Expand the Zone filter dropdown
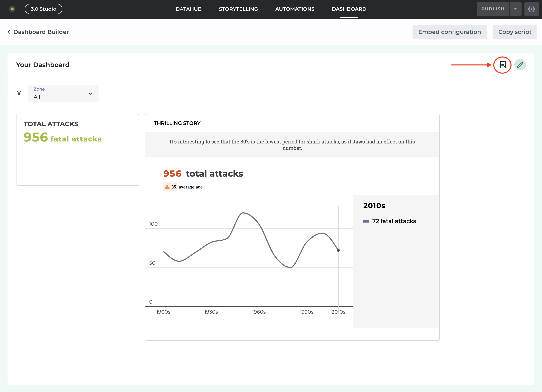The width and height of the screenshot is (542, 392). point(63,93)
